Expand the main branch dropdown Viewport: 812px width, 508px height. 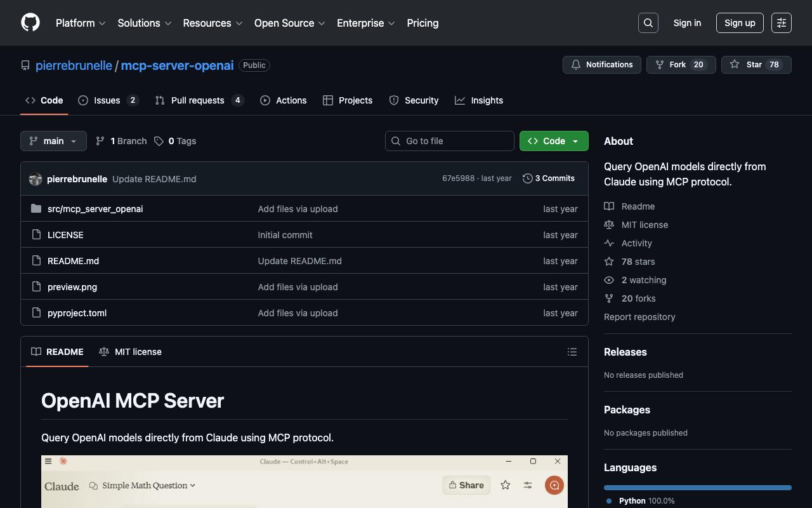click(x=53, y=141)
